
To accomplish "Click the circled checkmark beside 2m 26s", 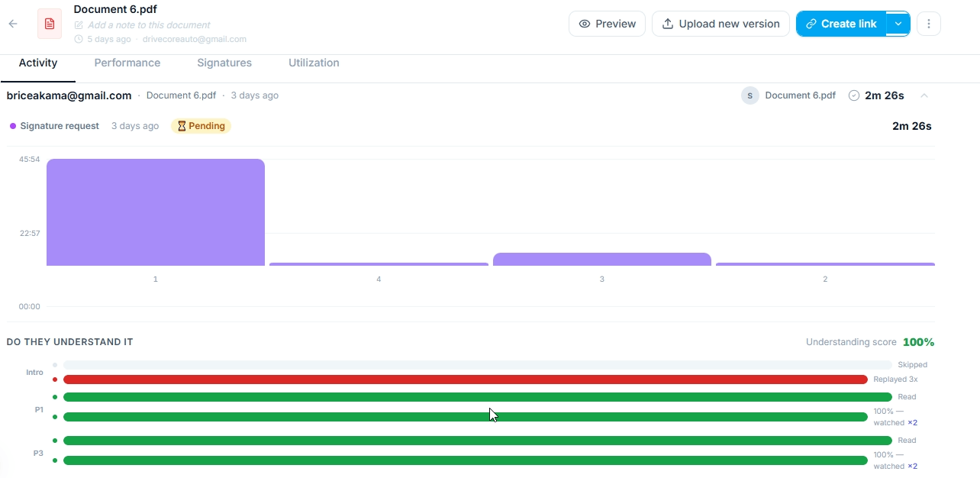I will [x=853, y=95].
